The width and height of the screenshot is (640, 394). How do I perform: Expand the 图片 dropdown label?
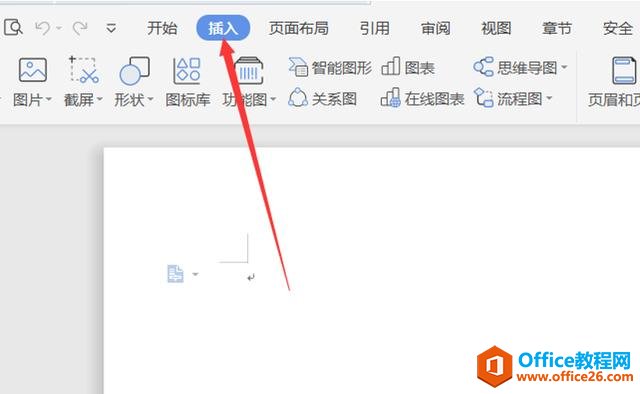[x=32, y=100]
